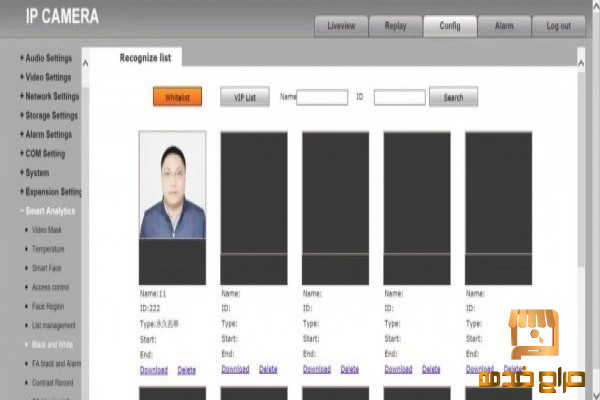The image size is (600, 400).
Task: Click the Search button
Action: [x=453, y=97]
